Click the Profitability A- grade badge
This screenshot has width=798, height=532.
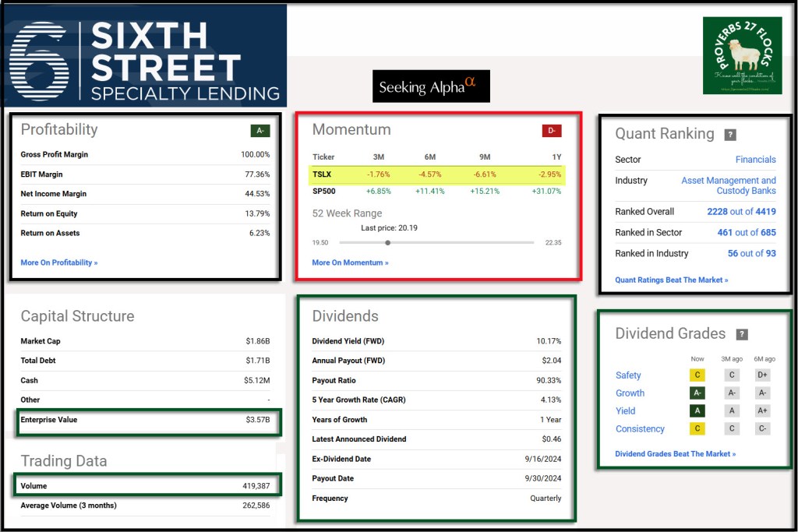pyautogui.click(x=260, y=131)
